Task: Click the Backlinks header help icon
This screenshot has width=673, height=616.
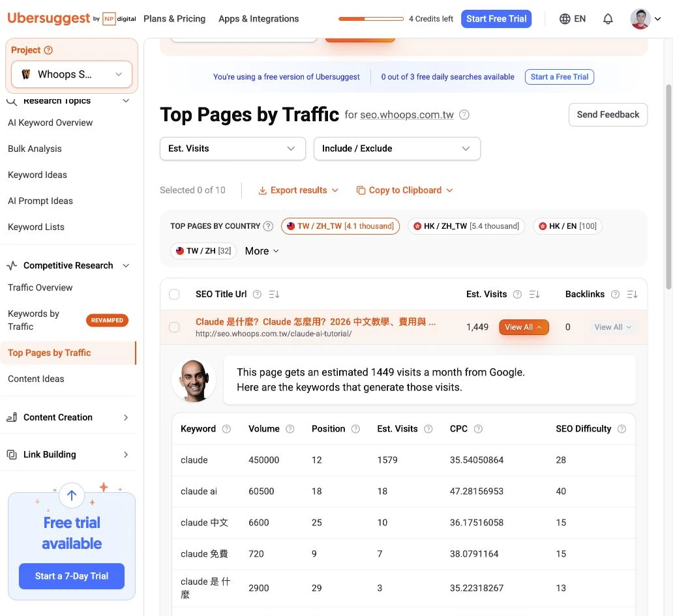Action: [615, 294]
